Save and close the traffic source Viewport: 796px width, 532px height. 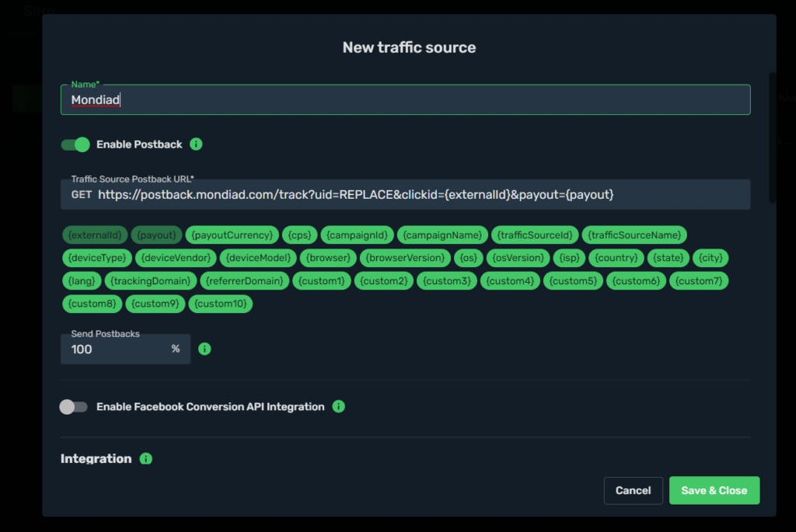pyautogui.click(x=714, y=490)
